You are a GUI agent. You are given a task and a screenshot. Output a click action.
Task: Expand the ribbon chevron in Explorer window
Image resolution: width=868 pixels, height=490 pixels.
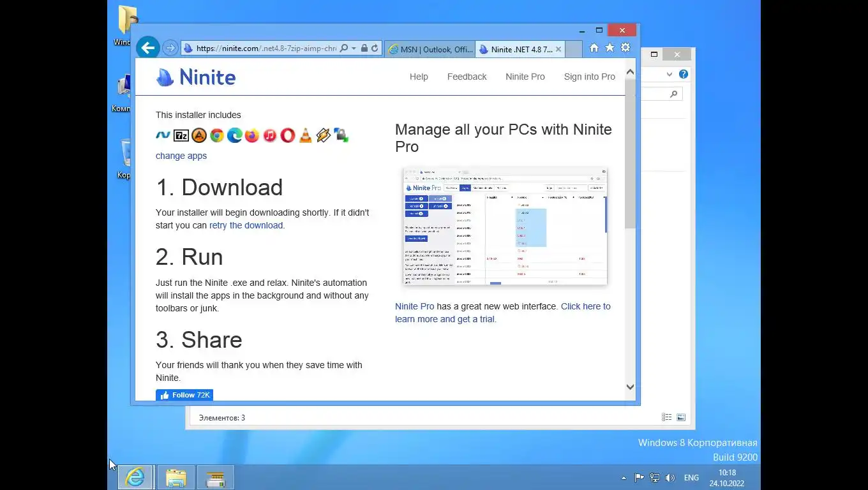pos(670,74)
